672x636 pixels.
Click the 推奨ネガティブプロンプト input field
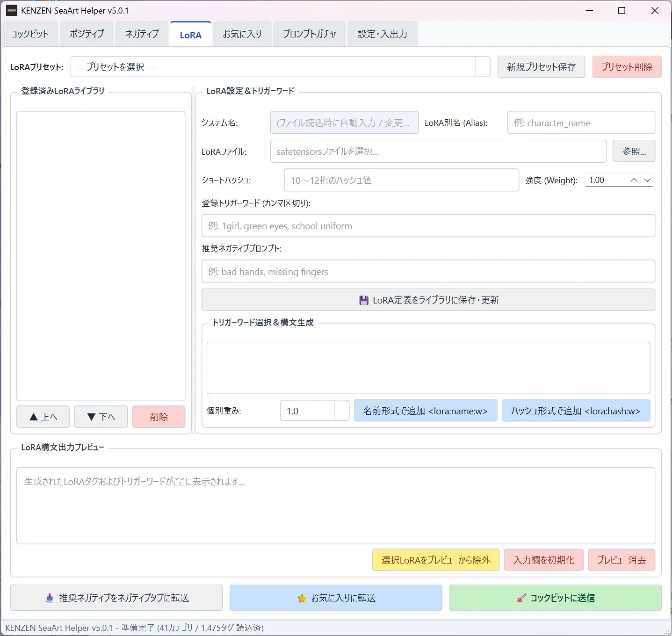(428, 271)
